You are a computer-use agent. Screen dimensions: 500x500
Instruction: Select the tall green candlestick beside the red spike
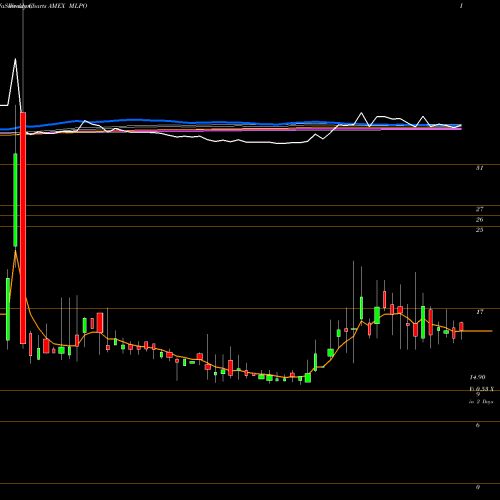coord(15,200)
